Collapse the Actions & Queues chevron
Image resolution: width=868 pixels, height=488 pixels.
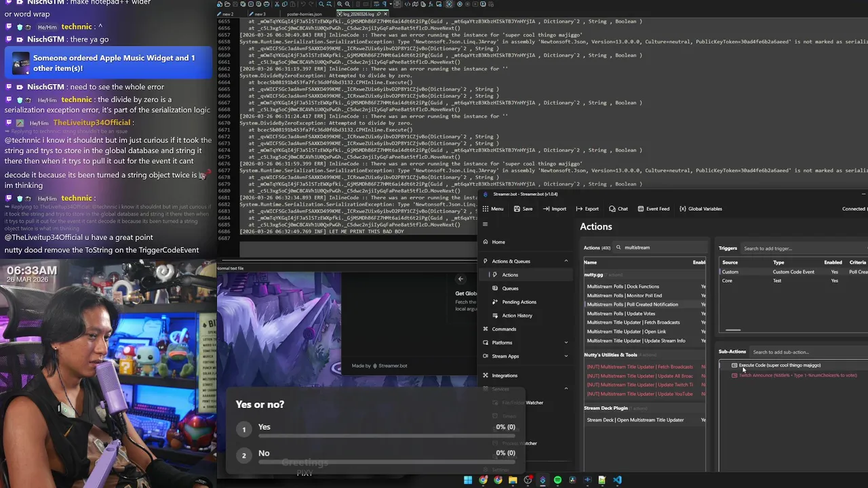point(566,261)
